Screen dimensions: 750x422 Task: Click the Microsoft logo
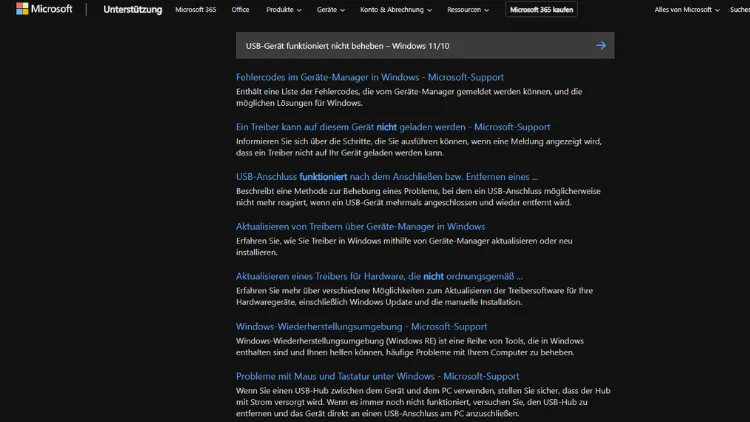tap(44, 9)
